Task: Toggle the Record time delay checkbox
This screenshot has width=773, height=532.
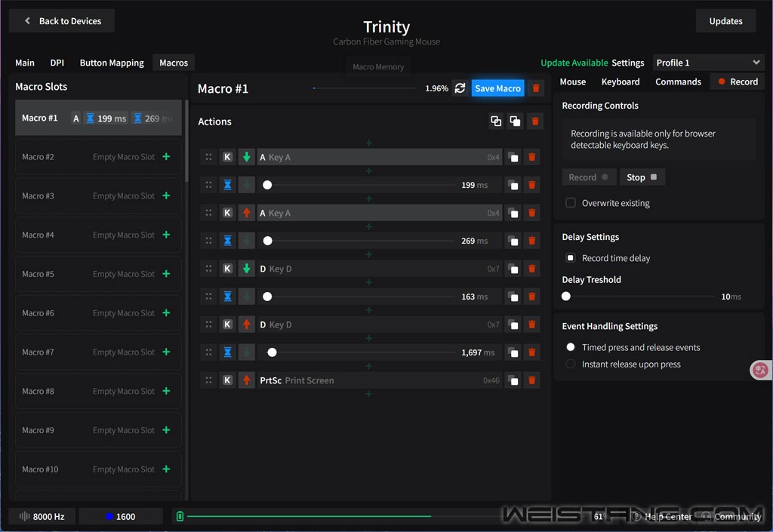Action: [571, 258]
